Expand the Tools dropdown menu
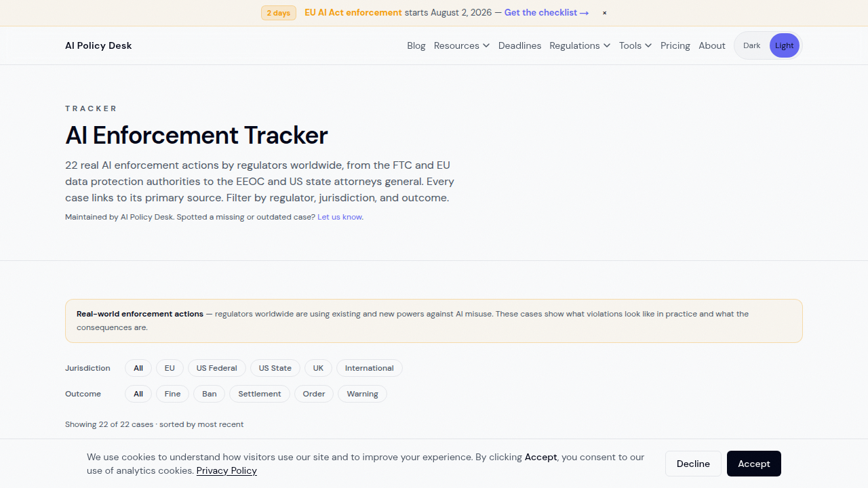Screen dimensions: 868x488 pos(635,45)
